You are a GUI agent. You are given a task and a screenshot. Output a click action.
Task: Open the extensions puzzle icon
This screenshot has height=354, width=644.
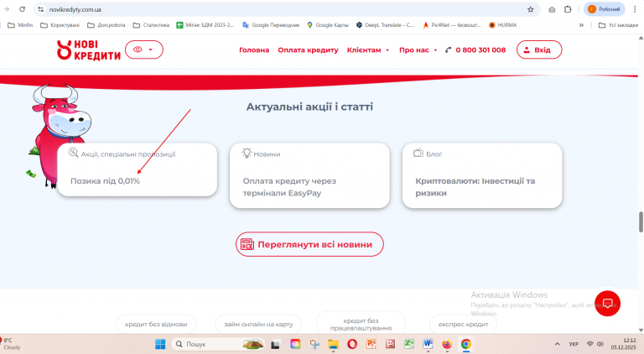click(568, 9)
